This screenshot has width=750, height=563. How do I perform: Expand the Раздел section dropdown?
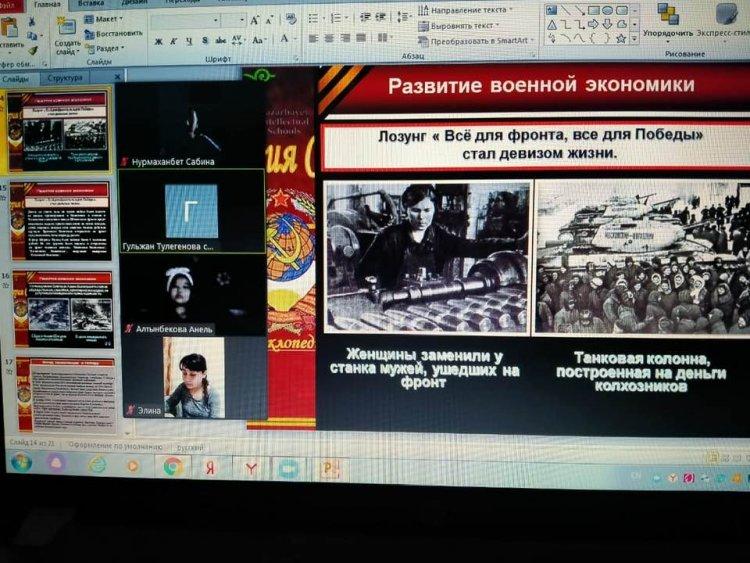(110, 48)
